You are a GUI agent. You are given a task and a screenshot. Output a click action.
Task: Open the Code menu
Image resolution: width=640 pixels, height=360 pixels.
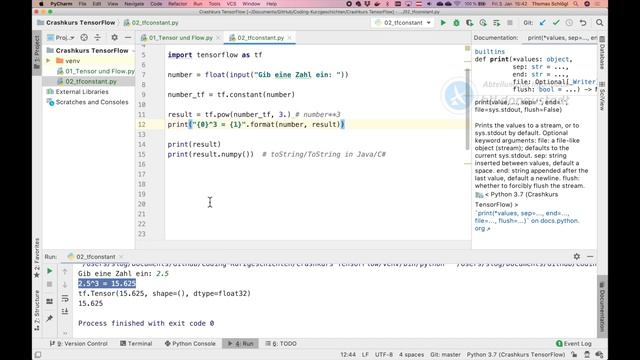156,4
